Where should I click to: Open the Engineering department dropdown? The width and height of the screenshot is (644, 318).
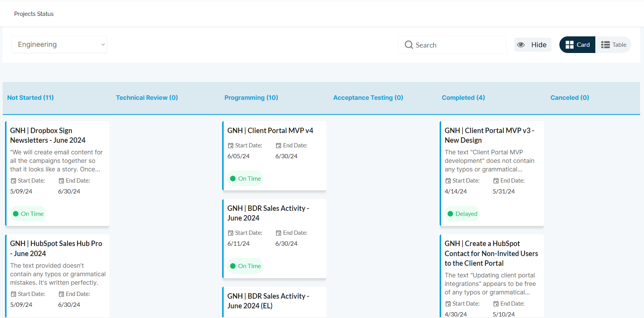pos(59,44)
